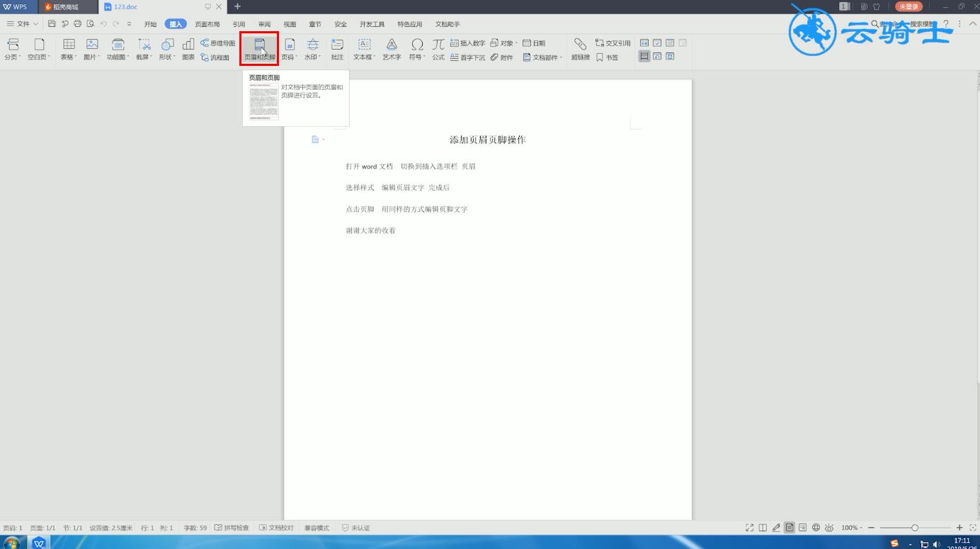Click the 形状 shapes icon
Image resolution: width=980 pixels, height=549 pixels.
coord(167,49)
